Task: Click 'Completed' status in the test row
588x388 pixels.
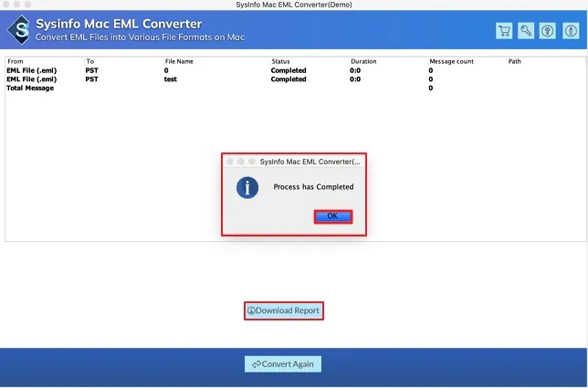Action: pos(289,79)
